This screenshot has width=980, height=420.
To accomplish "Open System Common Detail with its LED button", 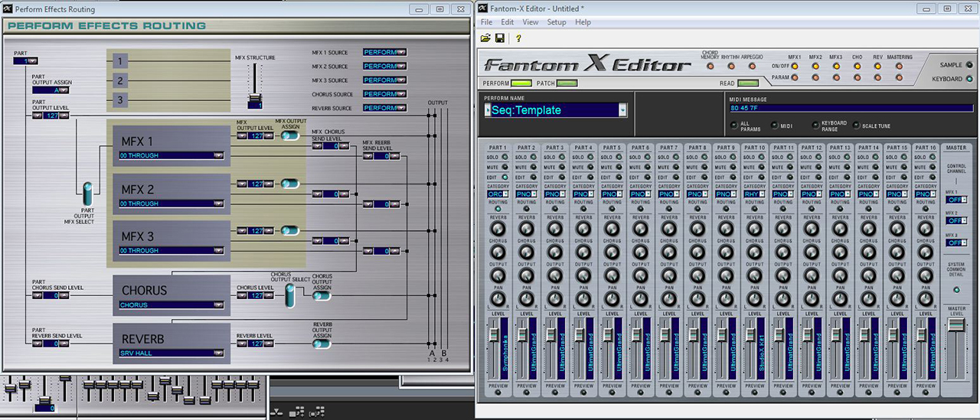I will (956, 290).
